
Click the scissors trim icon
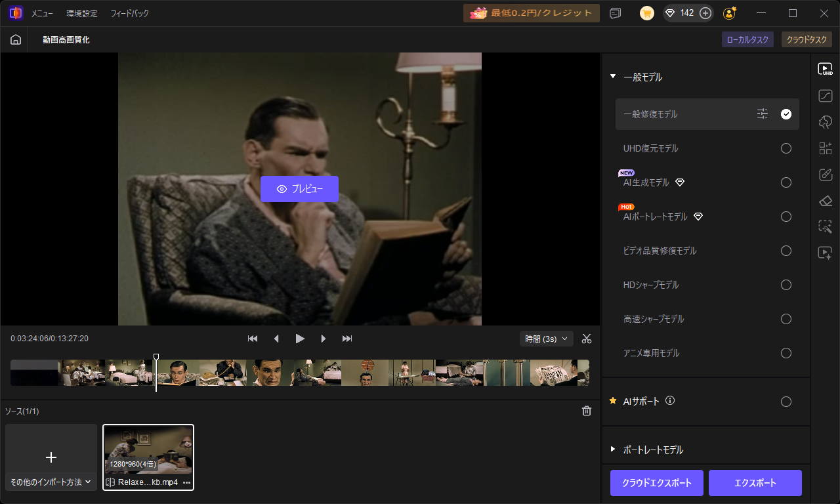(587, 339)
